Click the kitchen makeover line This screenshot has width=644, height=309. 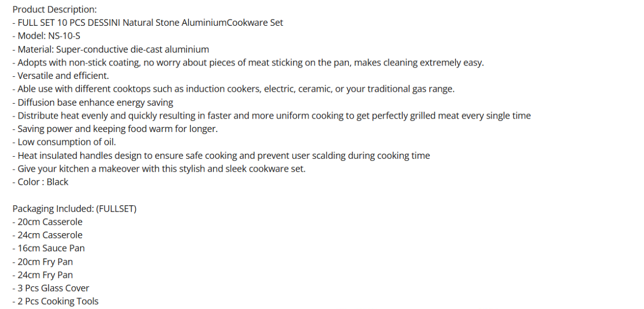point(159,169)
